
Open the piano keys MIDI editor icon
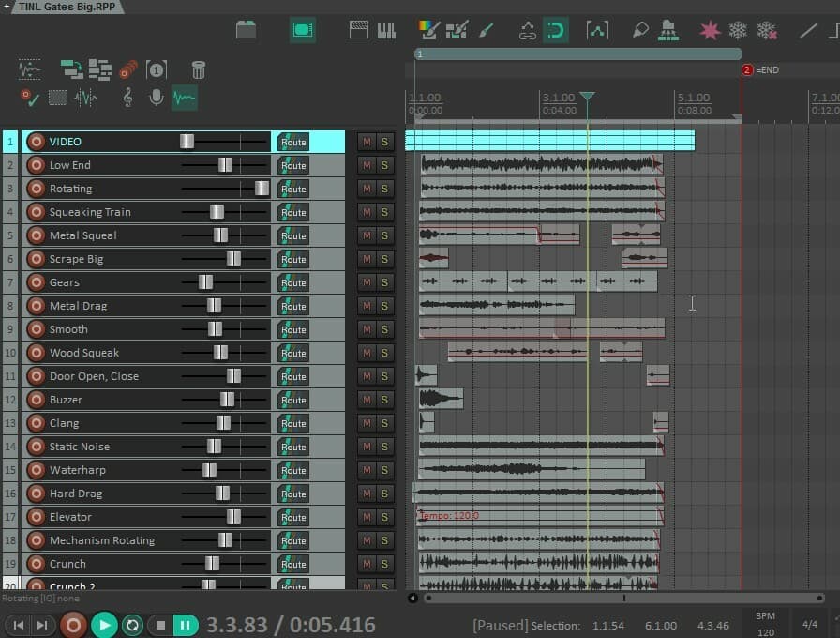(x=386, y=29)
